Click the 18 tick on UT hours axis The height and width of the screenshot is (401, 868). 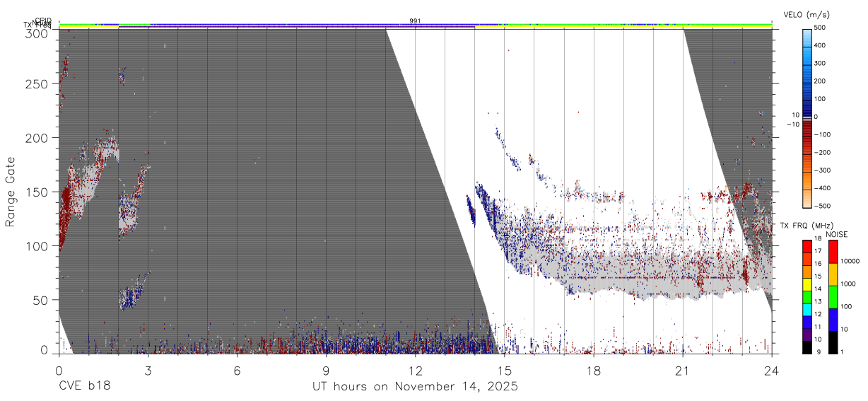click(x=594, y=370)
